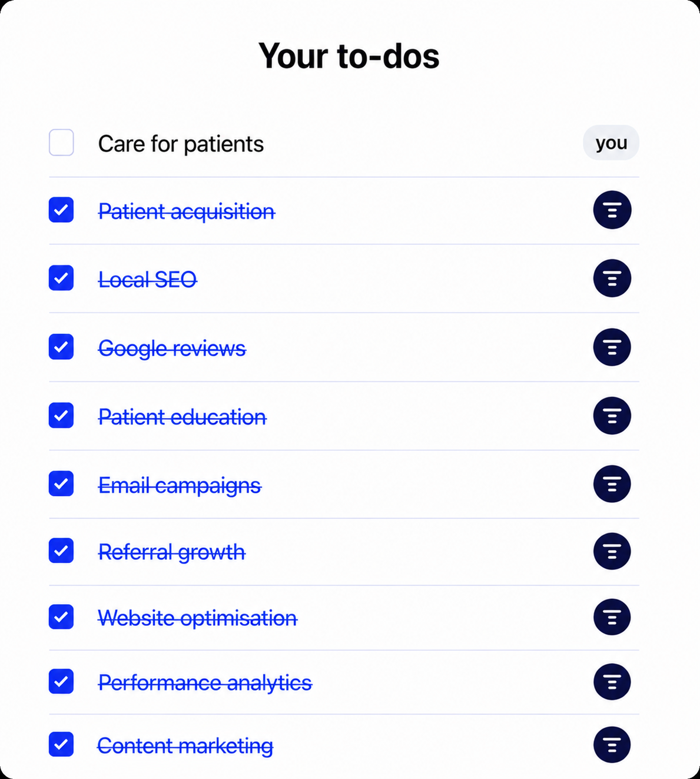Image resolution: width=700 pixels, height=779 pixels.
Task: Select the assignee icon beside Patient education
Action: click(x=612, y=416)
